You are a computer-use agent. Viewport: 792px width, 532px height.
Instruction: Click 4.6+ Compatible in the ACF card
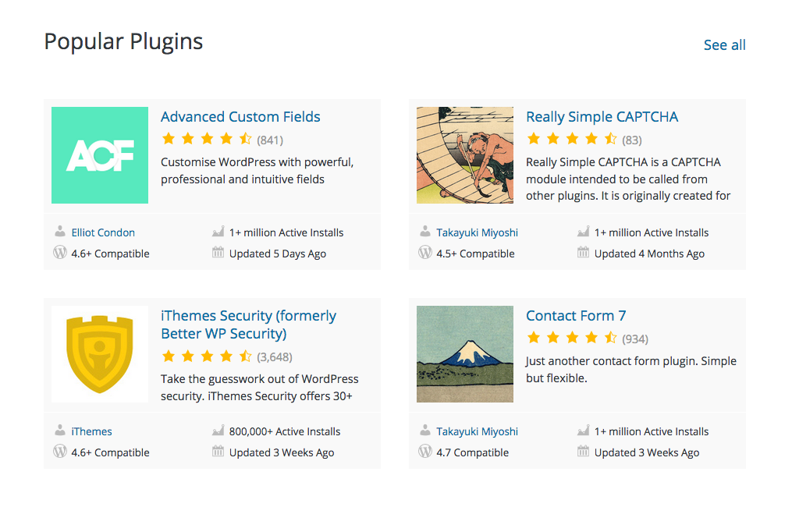coord(111,254)
